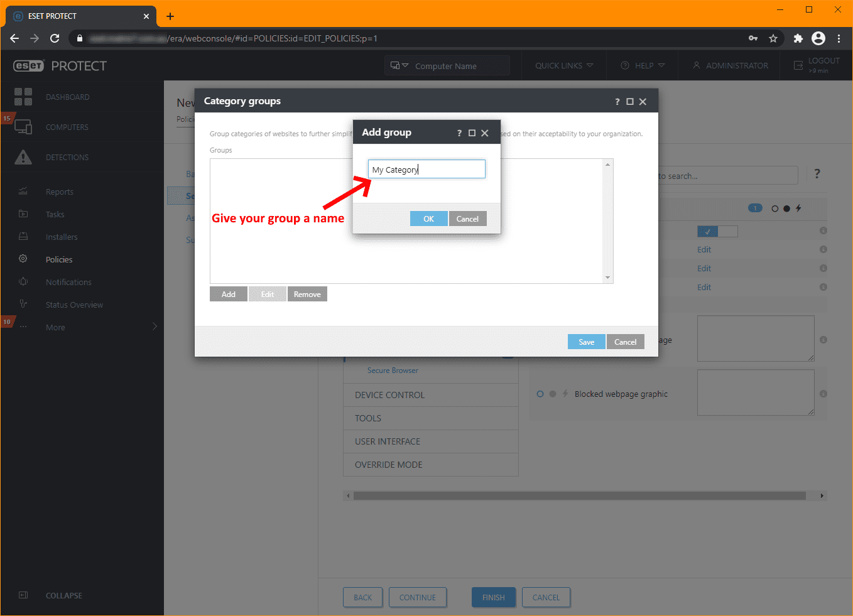Click the Continue wizard button
This screenshot has height=616, width=853.
tap(418, 597)
